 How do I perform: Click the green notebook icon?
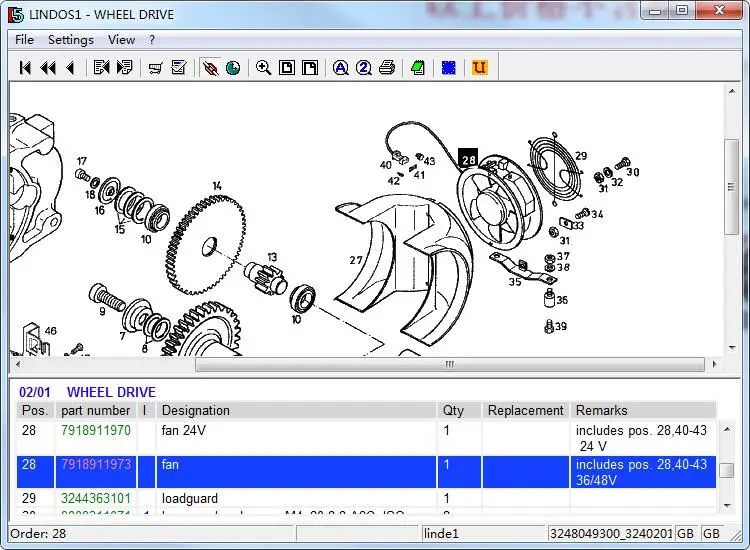417,68
